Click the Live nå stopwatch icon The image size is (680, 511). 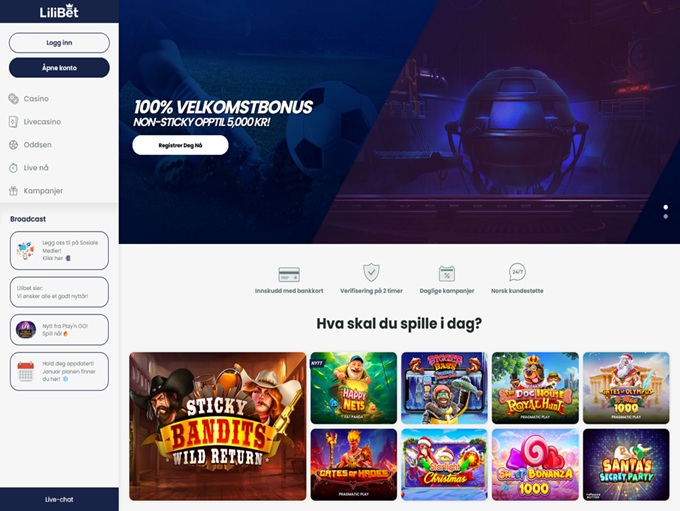click(13, 168)
